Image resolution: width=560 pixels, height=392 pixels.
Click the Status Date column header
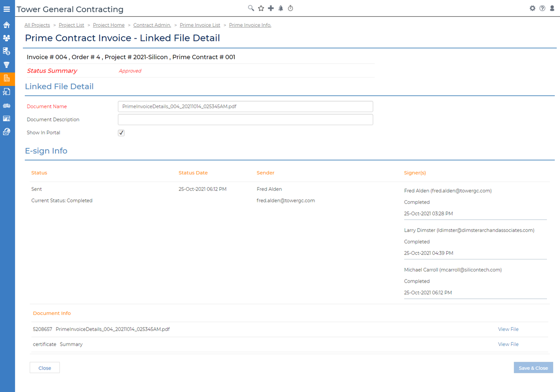point(193,173)
